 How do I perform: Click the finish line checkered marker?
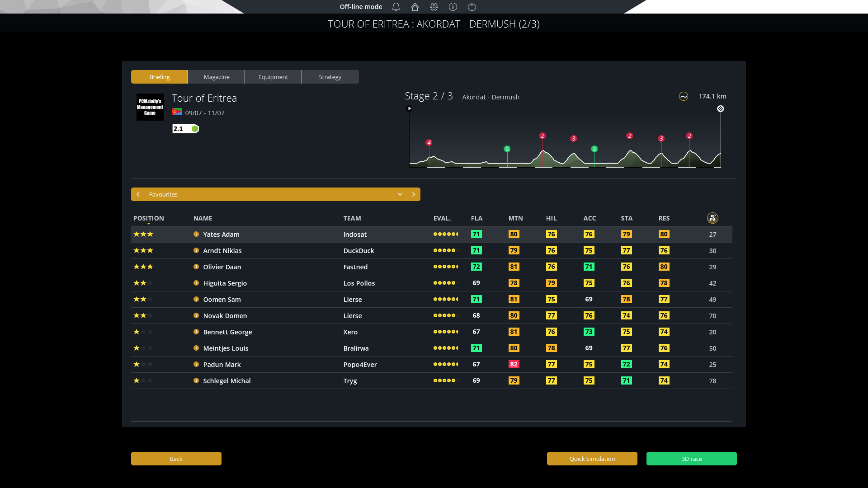pyautogui.click(x=721, y=109)
